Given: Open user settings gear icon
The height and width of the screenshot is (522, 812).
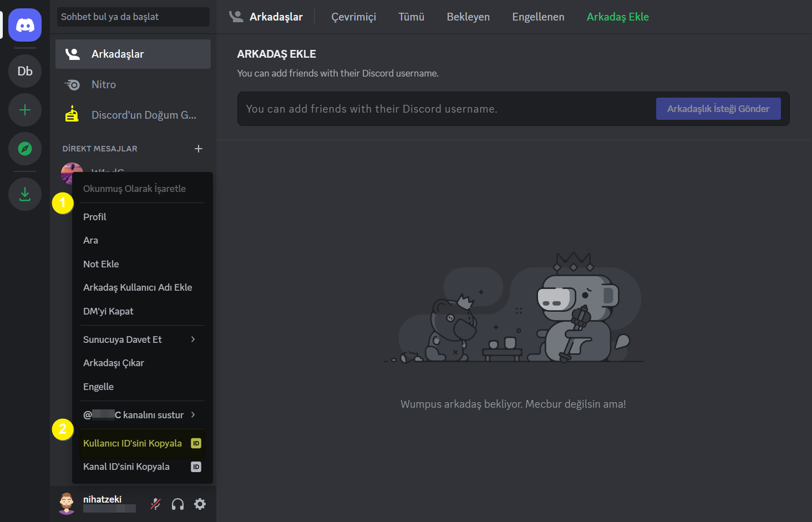Looking at the screenshot, I should (x=200, y=504).
